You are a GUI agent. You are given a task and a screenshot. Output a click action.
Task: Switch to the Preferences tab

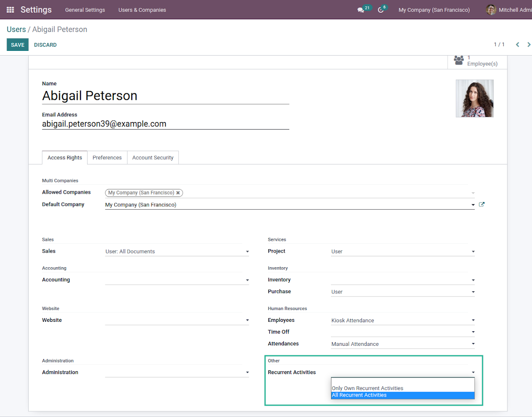coord(107,158)
